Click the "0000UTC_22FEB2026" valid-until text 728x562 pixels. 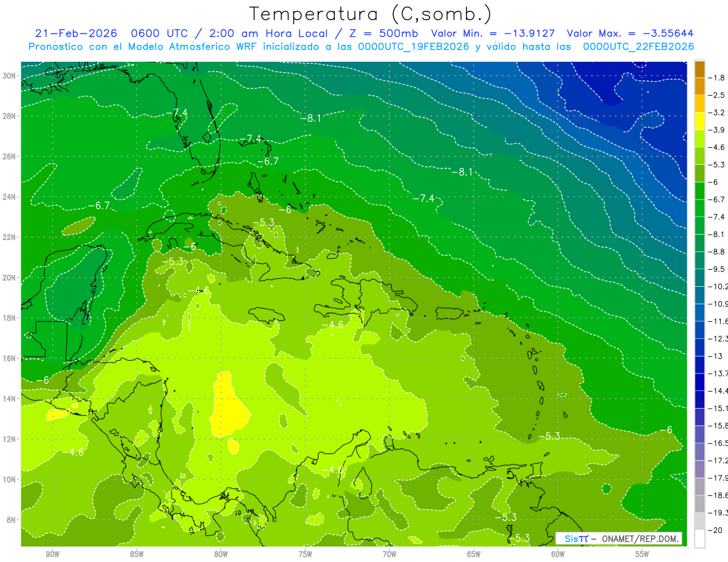click(x=639, y=47)
